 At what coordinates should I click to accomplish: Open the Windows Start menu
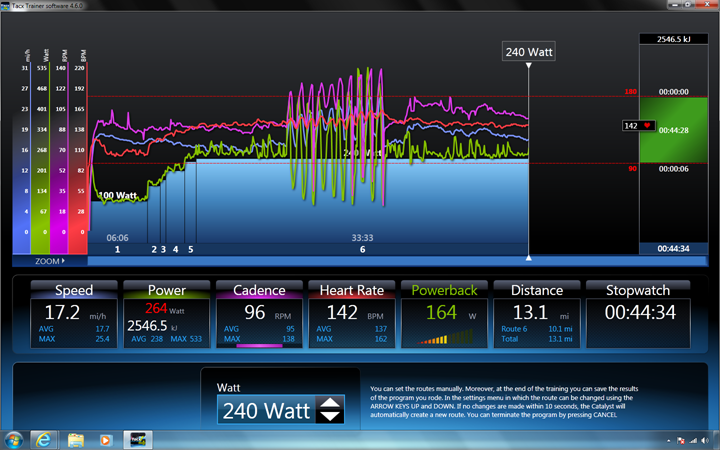click(13, 440)
